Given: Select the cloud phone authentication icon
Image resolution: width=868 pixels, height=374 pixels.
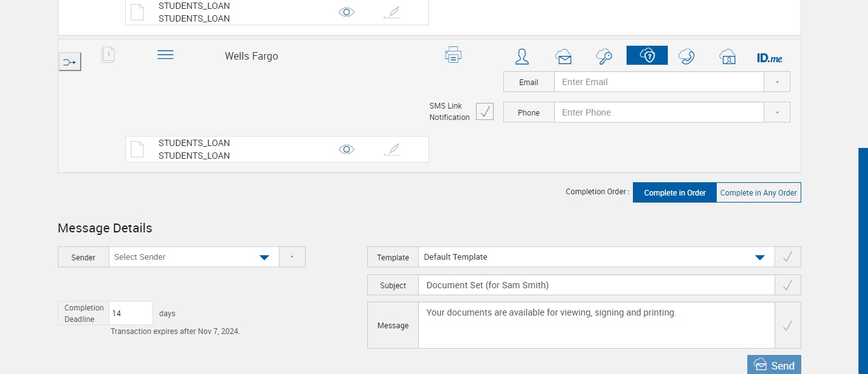Looking at the screenshot, I should coord(686,57).
